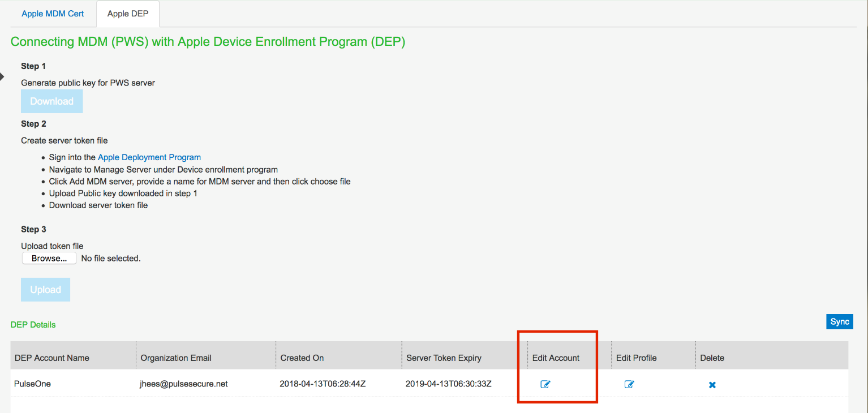Viewport: 868px width, 413px height.
Task: Click the 'Upload token file' label
Action: tap(52, 246)
